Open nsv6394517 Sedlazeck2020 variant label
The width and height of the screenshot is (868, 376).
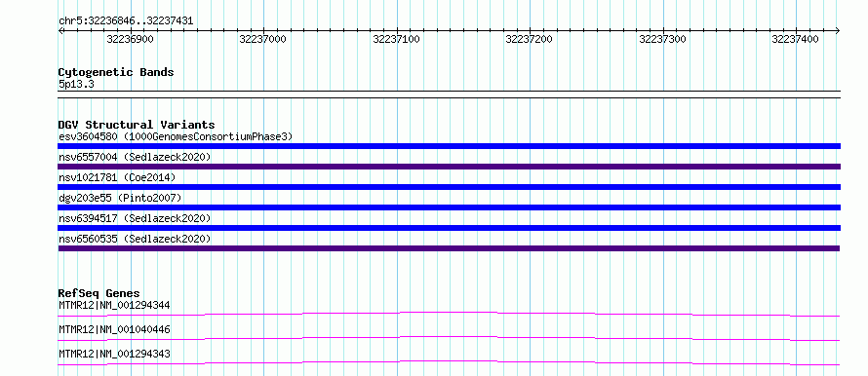(x=135, y=218)
